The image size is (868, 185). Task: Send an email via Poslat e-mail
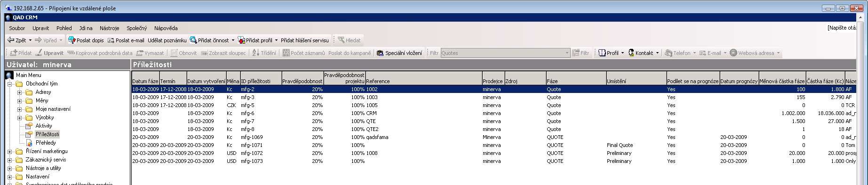point(126,40)
